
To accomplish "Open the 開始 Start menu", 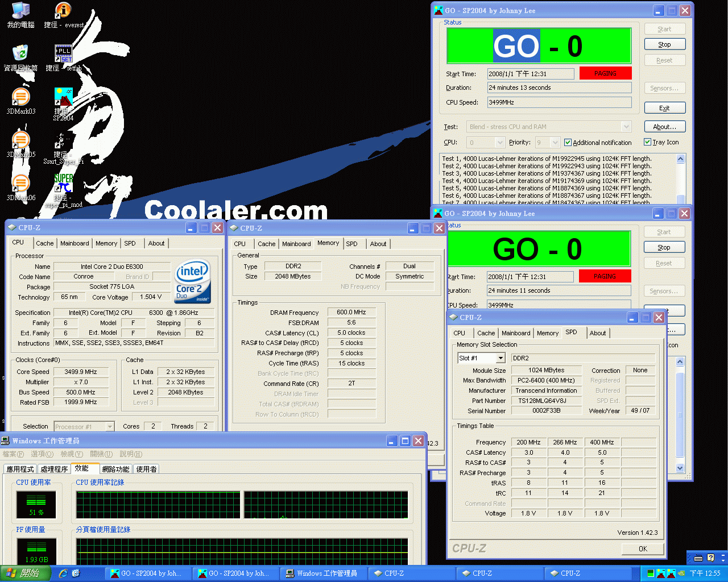I will coord(25,573).
